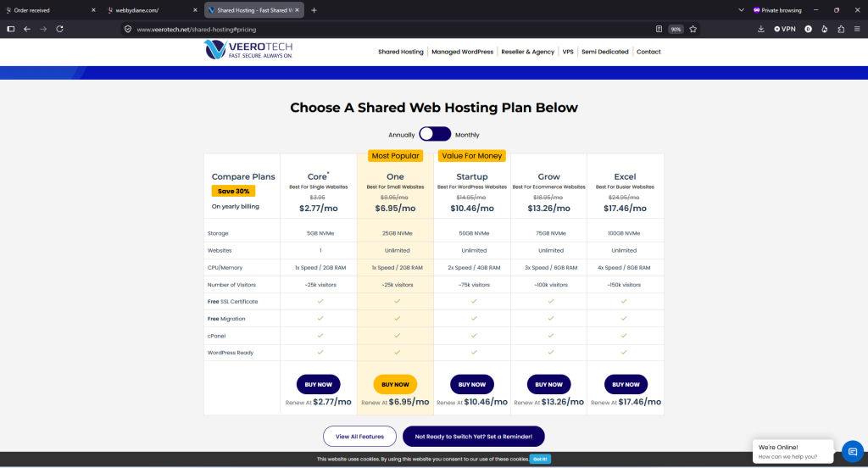Click the Core plan name
Screen dimensions: 868x468
pyautogui.click(x=317, y=176)
